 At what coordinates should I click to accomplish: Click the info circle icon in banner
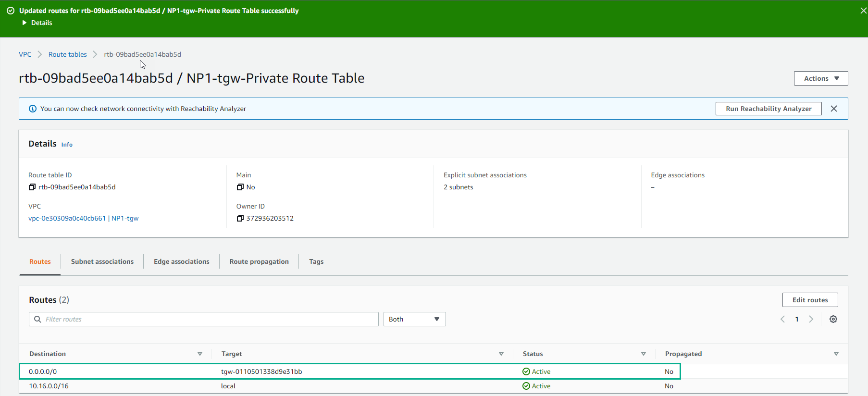coord(33,109)
